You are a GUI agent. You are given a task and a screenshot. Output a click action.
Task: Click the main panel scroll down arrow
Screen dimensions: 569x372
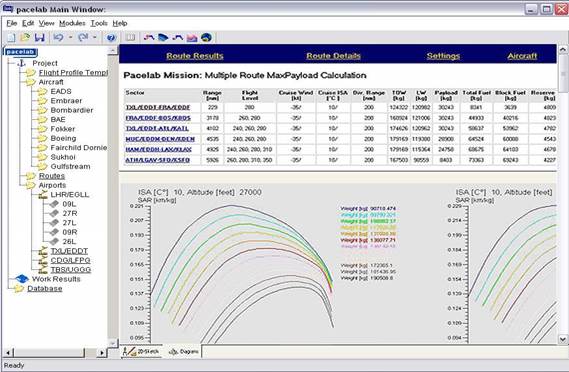(563, 339)
